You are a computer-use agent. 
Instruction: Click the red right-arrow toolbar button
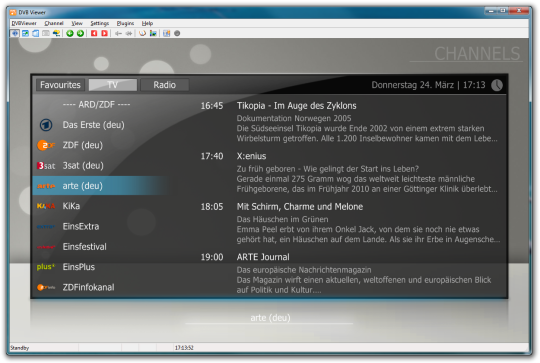[x=104, y=33]
